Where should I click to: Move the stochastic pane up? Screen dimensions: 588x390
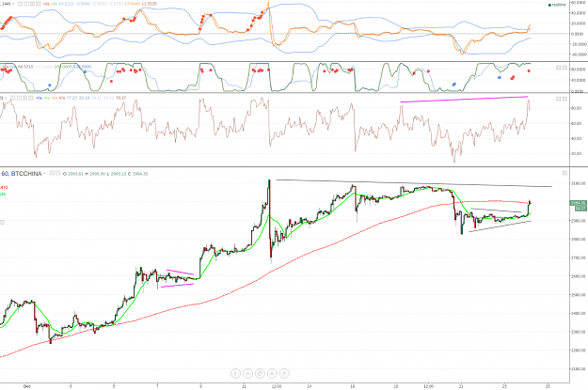coord(558,68)
